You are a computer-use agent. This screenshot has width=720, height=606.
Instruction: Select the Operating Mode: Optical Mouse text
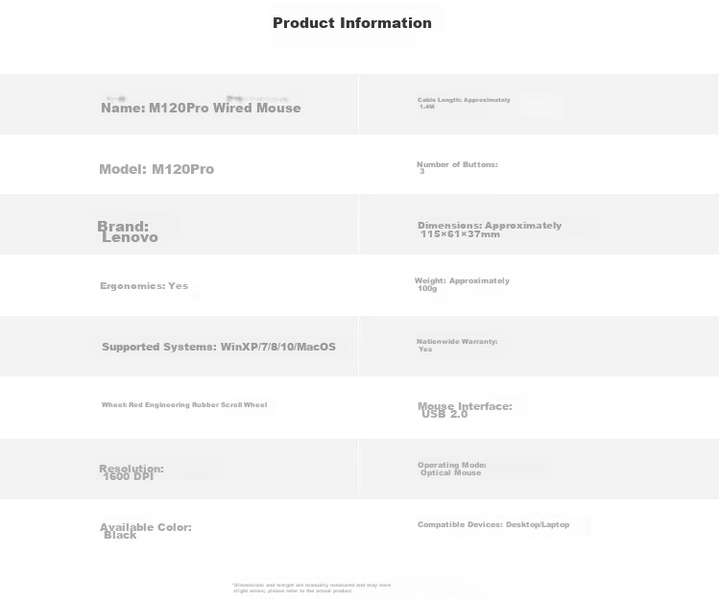coord(452,469)
